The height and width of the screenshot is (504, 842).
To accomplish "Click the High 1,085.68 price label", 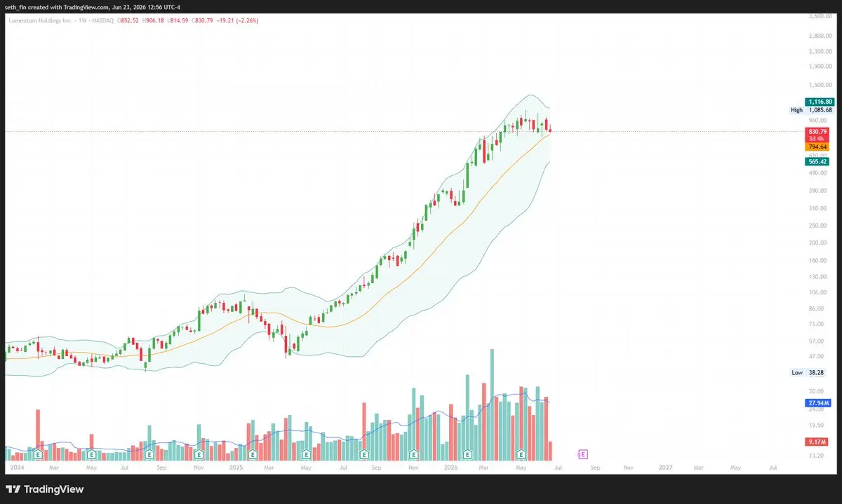I will click(811, 110).
